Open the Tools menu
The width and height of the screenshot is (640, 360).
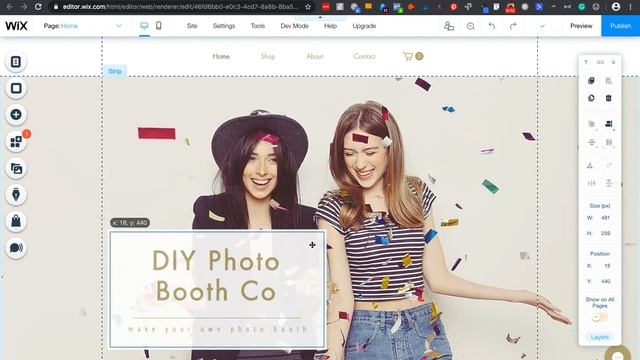tap(258, 26)
